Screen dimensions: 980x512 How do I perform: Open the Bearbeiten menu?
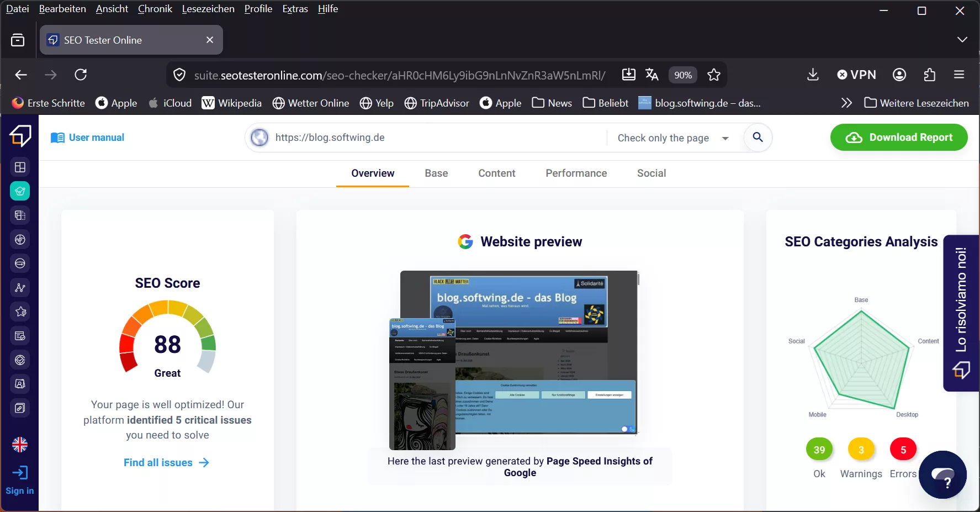click(x=62, y=9)
